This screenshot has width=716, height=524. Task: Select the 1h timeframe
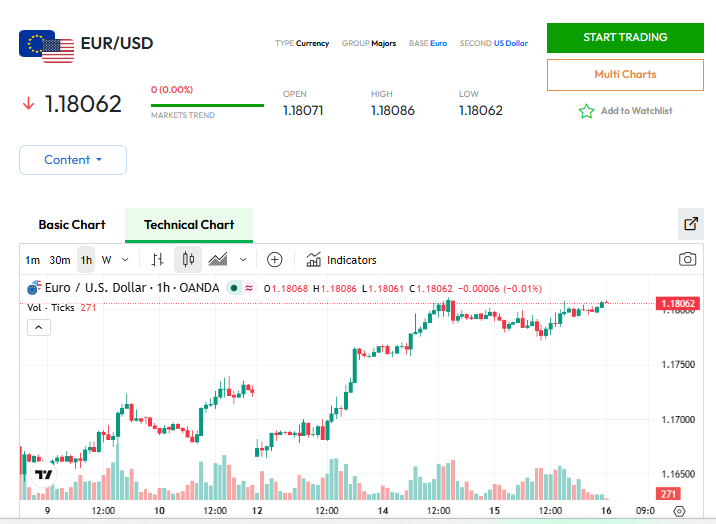coord(86,260)
